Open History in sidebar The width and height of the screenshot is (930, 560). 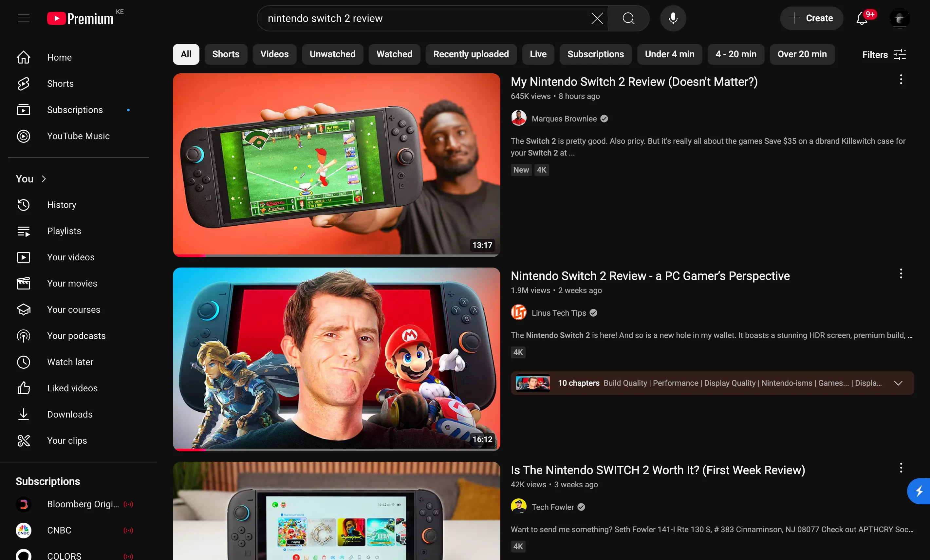point(79,205)
